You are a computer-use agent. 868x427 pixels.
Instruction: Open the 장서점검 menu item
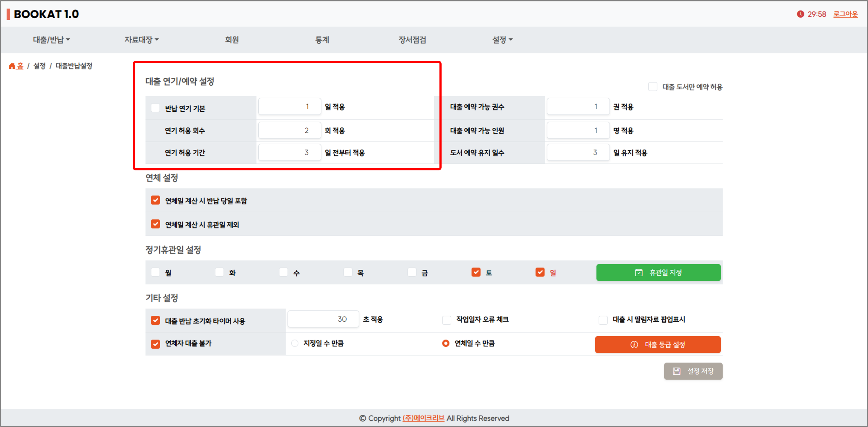click(412, 40)
